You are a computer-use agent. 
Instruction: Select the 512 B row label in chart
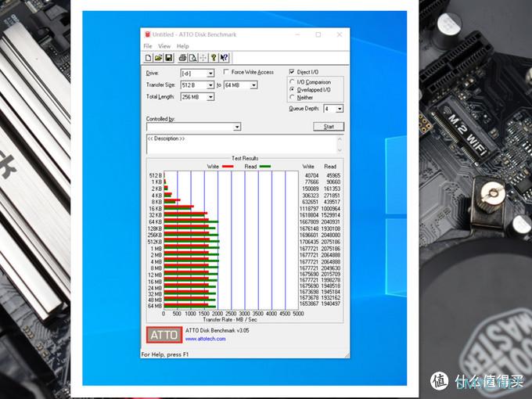tap(156, 175)
